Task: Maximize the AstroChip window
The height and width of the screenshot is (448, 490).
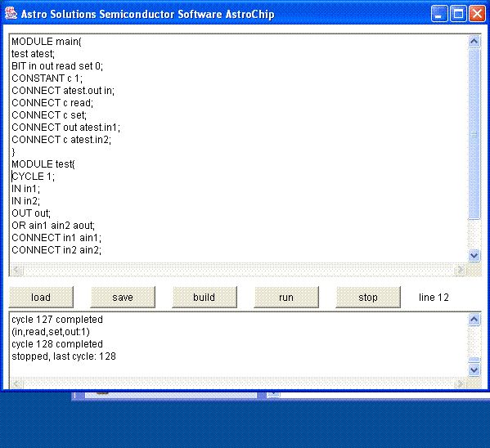Action: coord(458,14)
